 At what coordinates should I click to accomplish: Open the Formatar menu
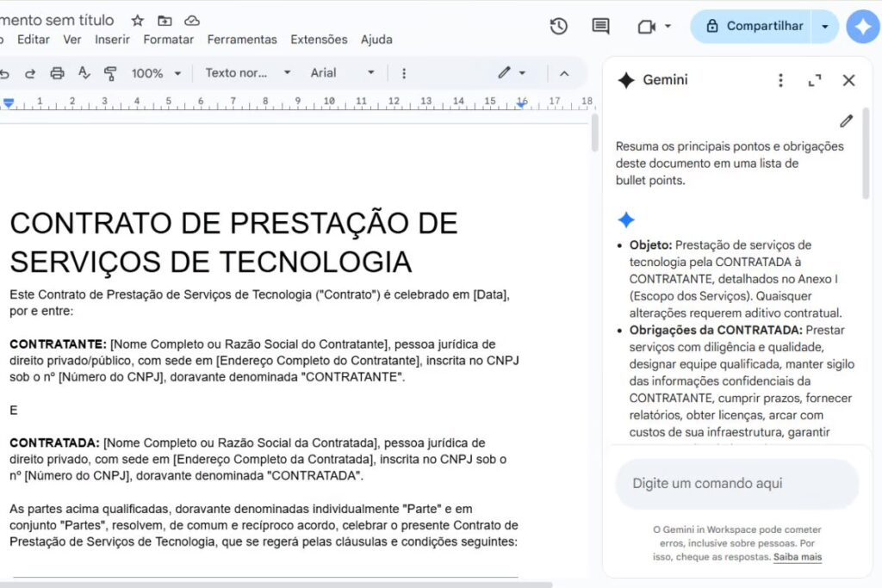pyautogui.click(x=168, y=40)
